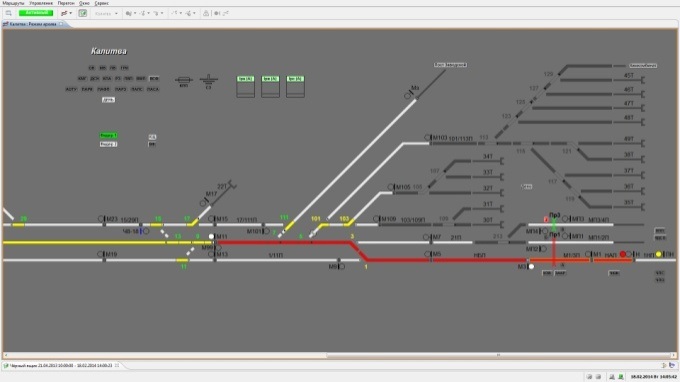This screenshot has width=680, height=382.
Task: Toggle the green Фидер 1 indicator
Action: tap(108, 135)
